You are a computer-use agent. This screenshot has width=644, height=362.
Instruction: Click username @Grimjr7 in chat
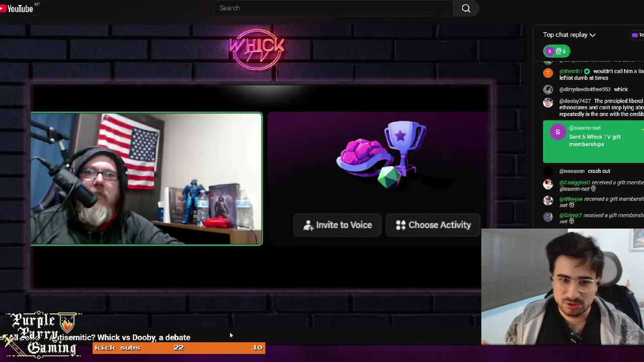pos(571,215)
